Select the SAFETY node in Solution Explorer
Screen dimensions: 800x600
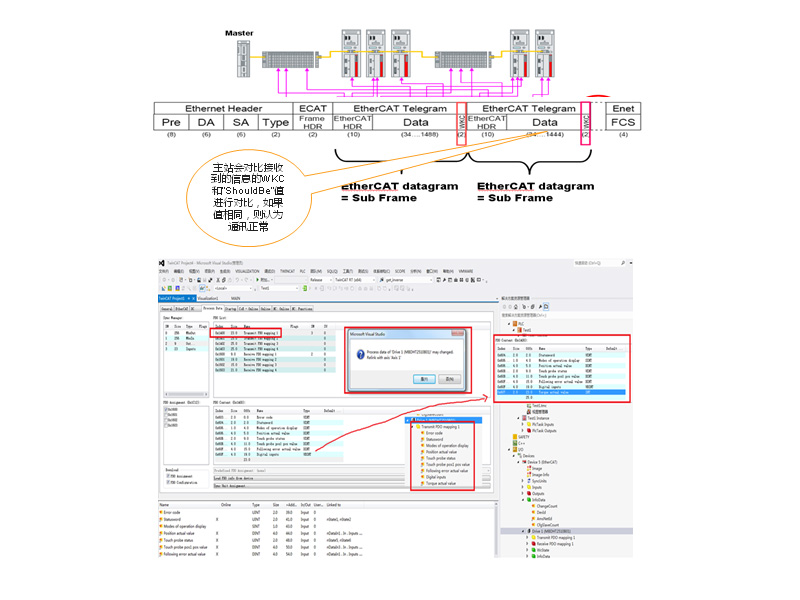click(x=523, y=437)
